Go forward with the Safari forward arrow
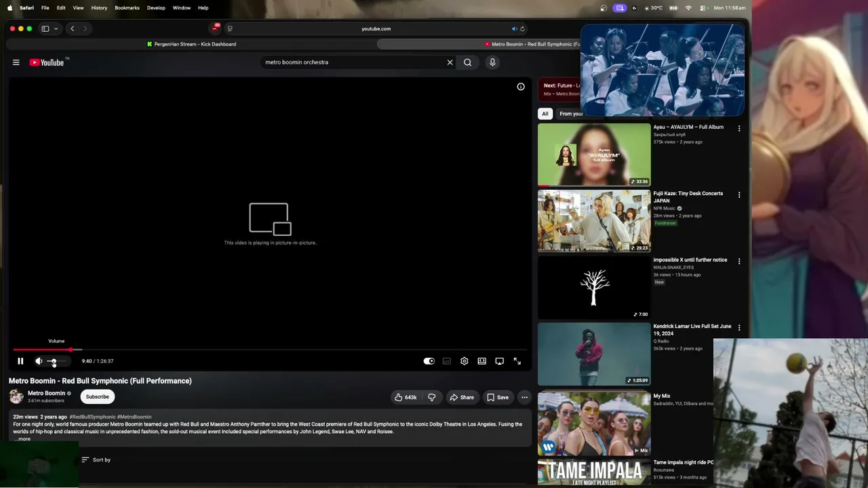The height and width of the screenshot is (488, 868). tap(85, 28)
